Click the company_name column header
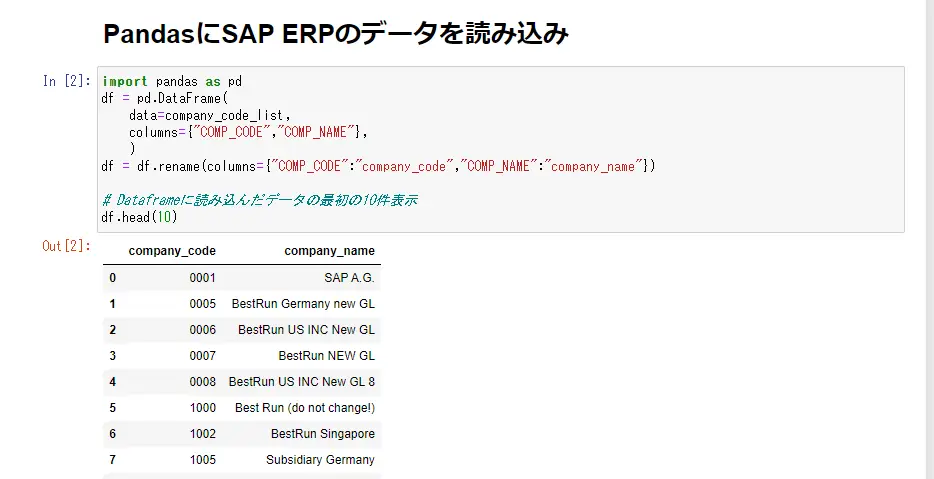 (329, 251)
